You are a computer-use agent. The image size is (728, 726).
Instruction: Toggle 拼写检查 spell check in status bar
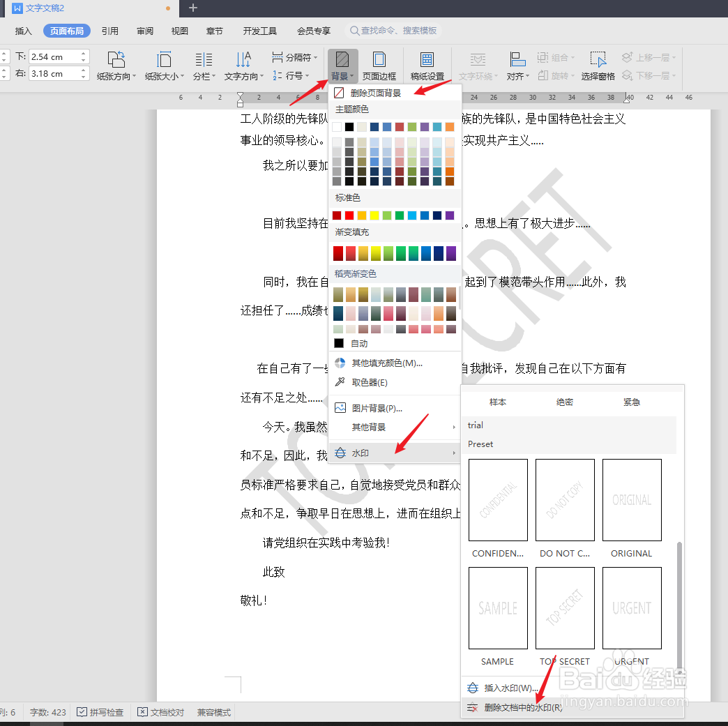point(98,712)
